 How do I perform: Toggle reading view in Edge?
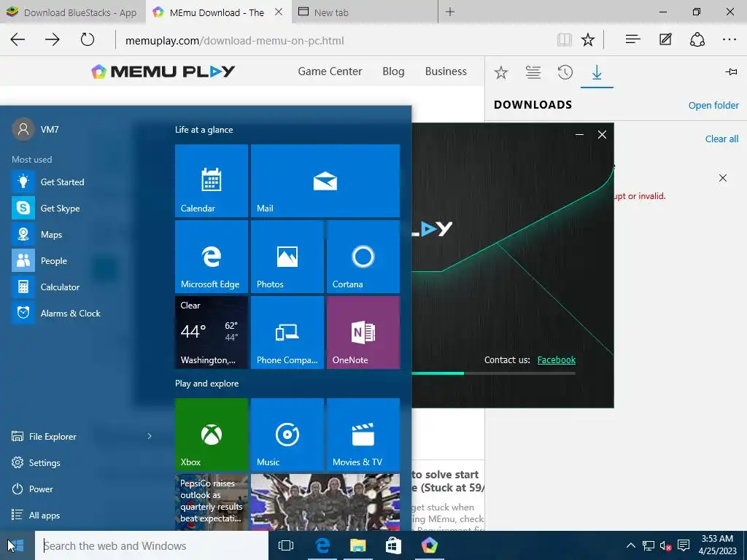click(565, 39)
